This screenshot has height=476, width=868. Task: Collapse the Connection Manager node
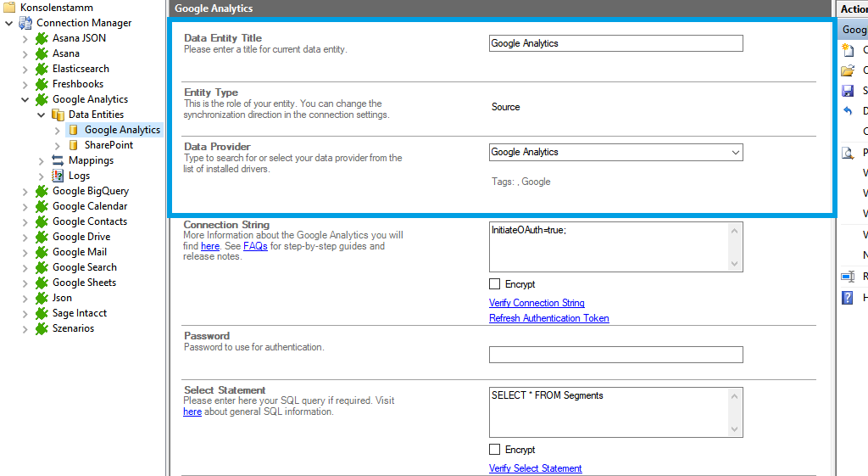(8, 23)
